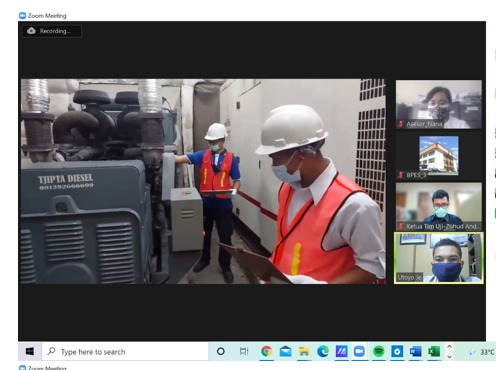The width and height of the screenshot is (496, 370).
Task: Click muted mic icon on BPES_3 tile
Action: pos(401,175)
